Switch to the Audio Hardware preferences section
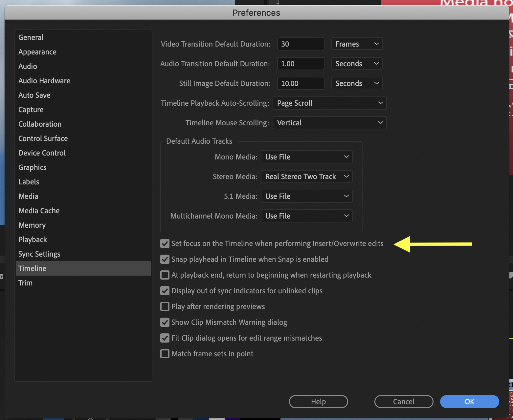This screenshot has width=513, height=420. pyautogui.click(x=44, y=81)
